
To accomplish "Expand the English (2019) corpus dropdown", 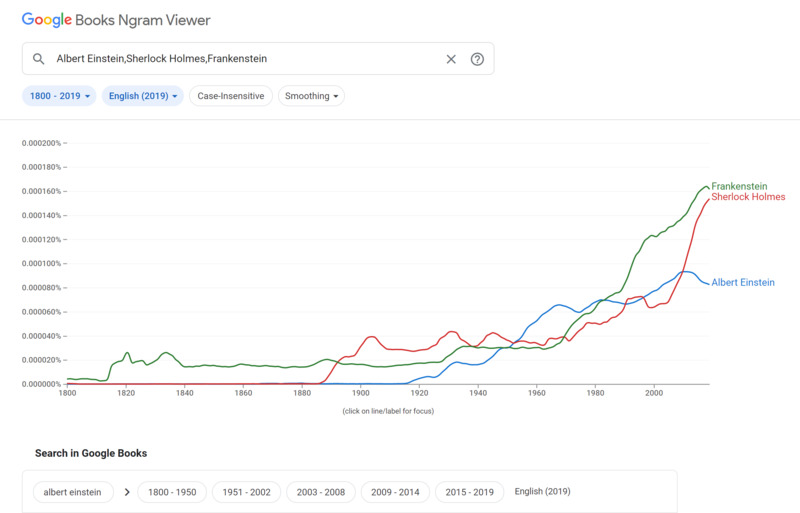I will click(x=141, y=97).
